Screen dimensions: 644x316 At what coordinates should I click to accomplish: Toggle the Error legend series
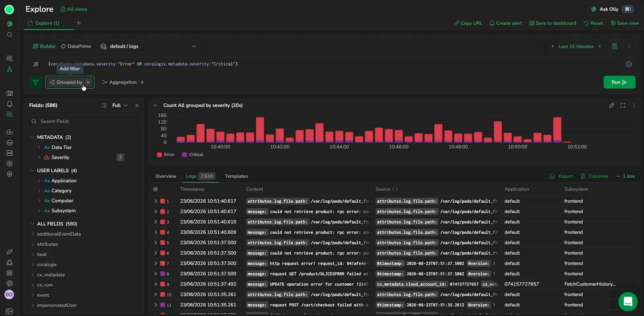[x=165, y=155]
